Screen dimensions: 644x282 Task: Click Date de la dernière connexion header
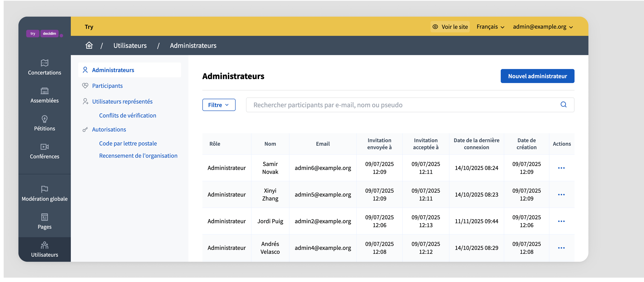(476, 144)
